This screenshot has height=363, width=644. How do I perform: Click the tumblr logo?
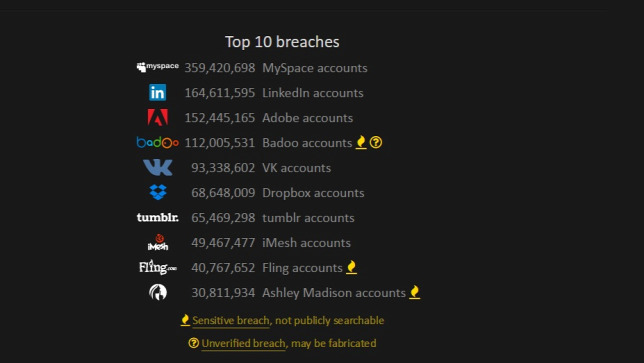158,217
